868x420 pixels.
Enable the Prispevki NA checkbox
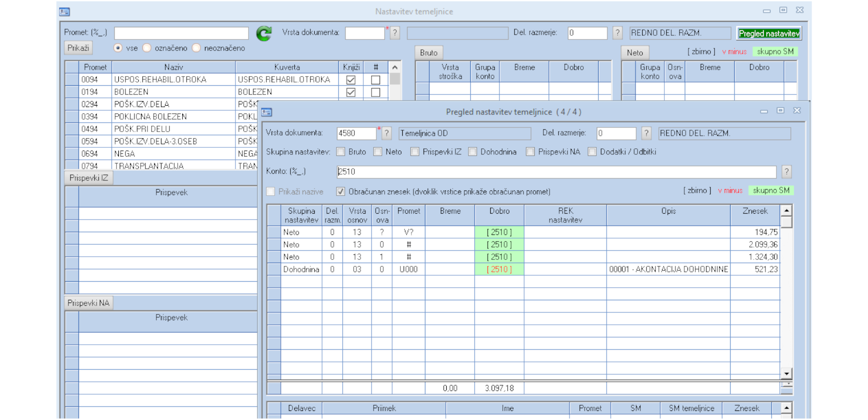tap(530, 152)
